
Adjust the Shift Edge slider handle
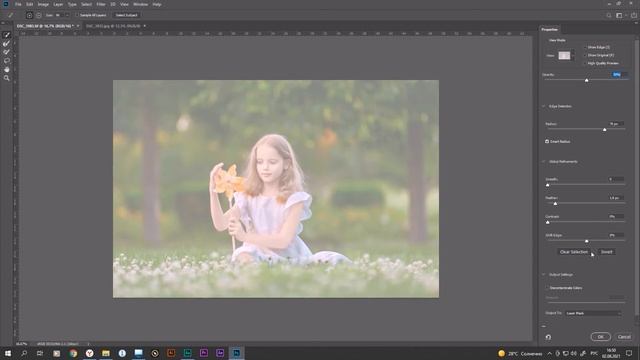tap(587, 241)
